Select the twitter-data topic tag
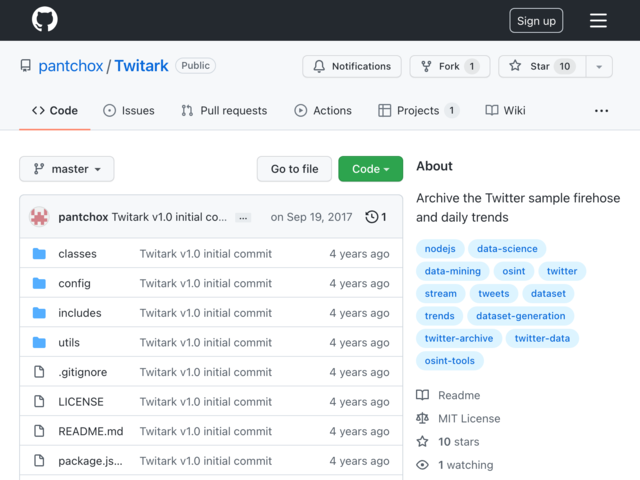Image resolution: width=640 pixels, height=480 pixels. click(542, 338)
